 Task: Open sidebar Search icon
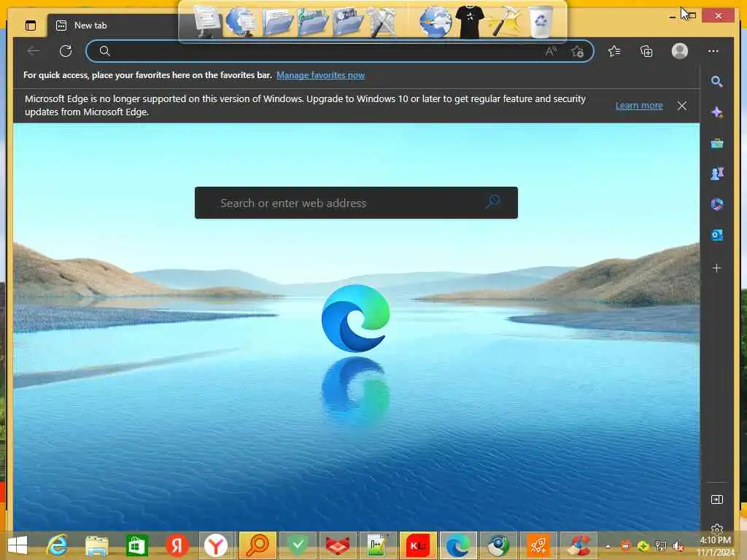pyautogui.click(x=716, y=82)
